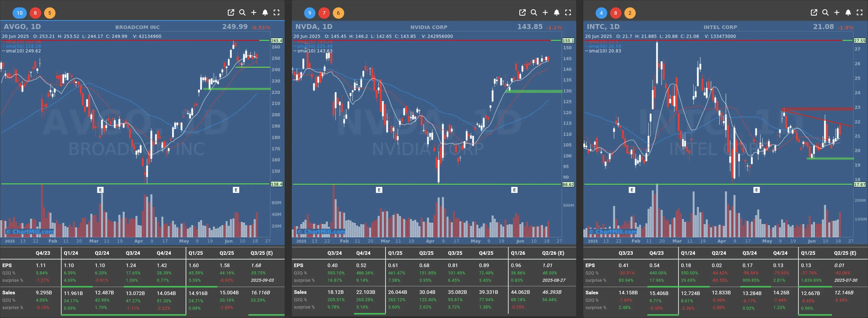Add NVDA using the plus icon
Image resolution: width=868 pixels, height=318 pixels.
[x=545, y=13]
